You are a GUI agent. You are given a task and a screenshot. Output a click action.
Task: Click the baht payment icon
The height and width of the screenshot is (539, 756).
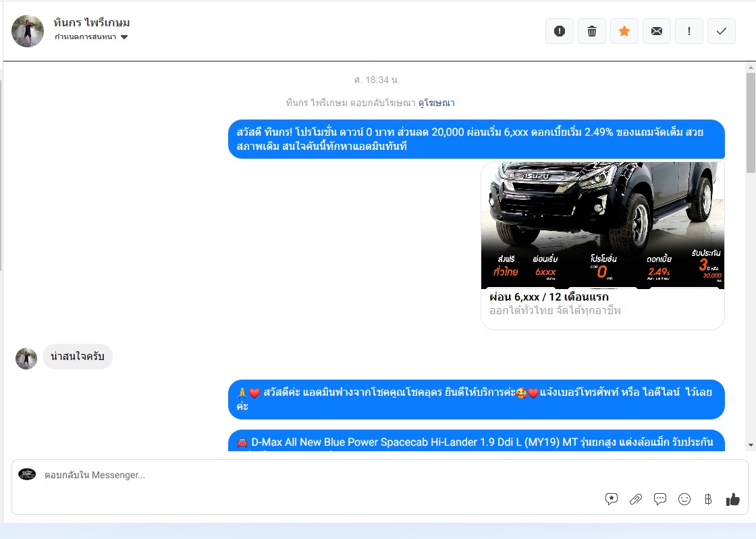click(x=708, y=499)
